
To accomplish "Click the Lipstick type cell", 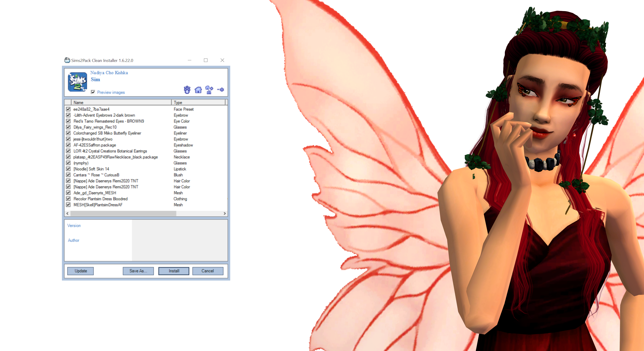I will [x=180, y=169].
